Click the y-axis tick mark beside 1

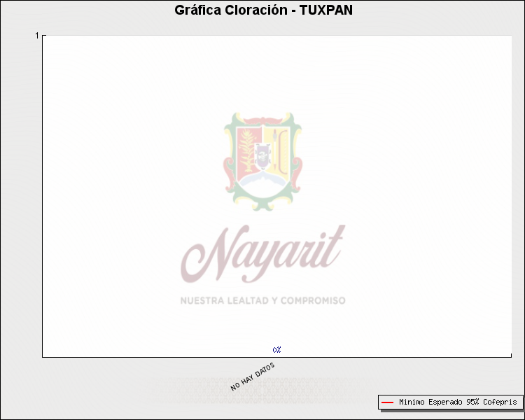tap(44, 35)
